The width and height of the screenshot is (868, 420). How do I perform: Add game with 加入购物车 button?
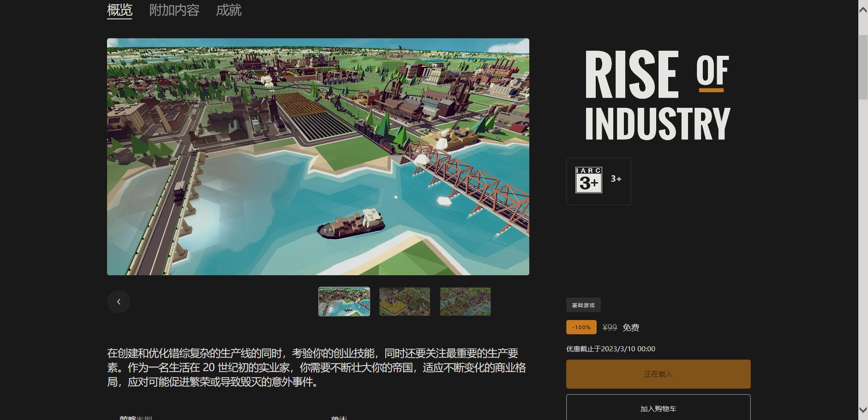point(658,408)
